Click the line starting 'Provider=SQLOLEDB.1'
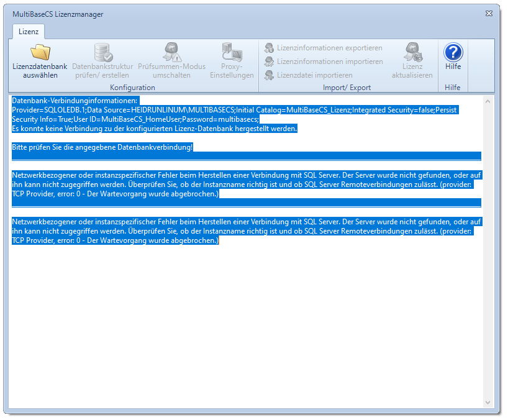The height and width of the screenshot is (420, 508). click(x=234, y=110)
